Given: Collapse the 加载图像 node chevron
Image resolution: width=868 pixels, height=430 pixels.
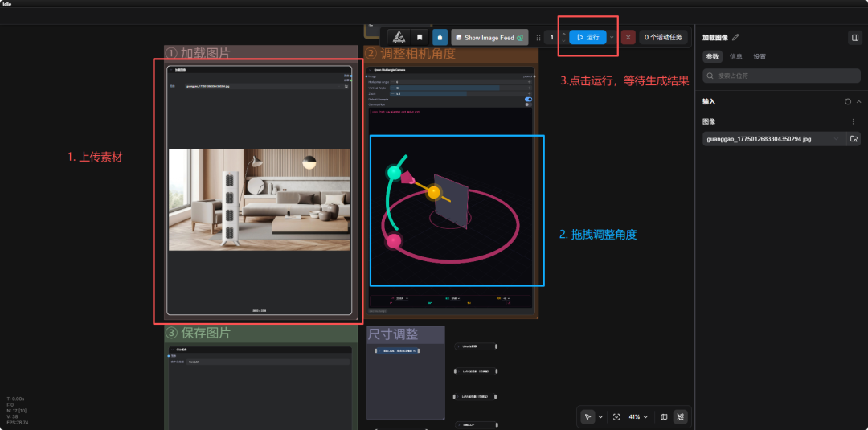Looking at the screenshot, I should click(x=170, y=70).
